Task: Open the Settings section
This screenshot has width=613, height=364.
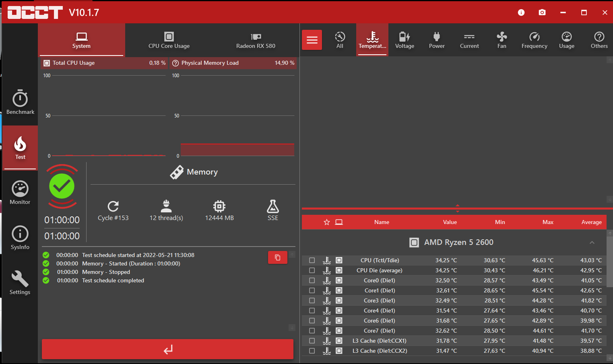Action: (20, 283)
